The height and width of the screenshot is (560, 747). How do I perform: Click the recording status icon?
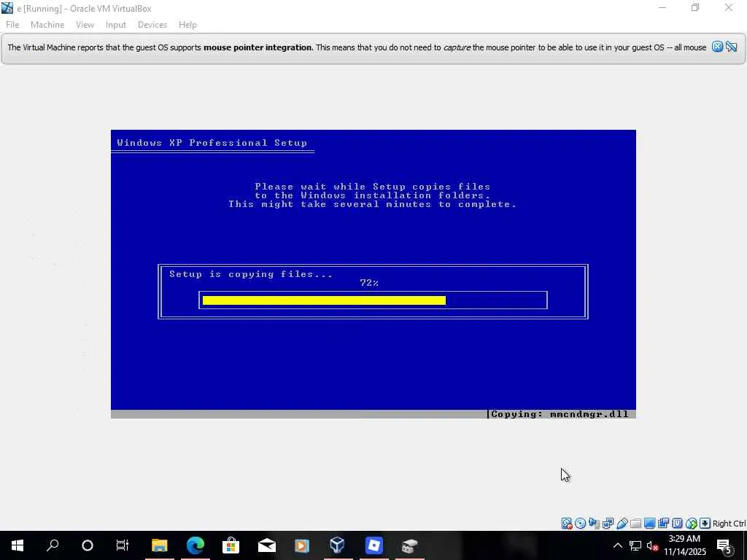(663, 524)
